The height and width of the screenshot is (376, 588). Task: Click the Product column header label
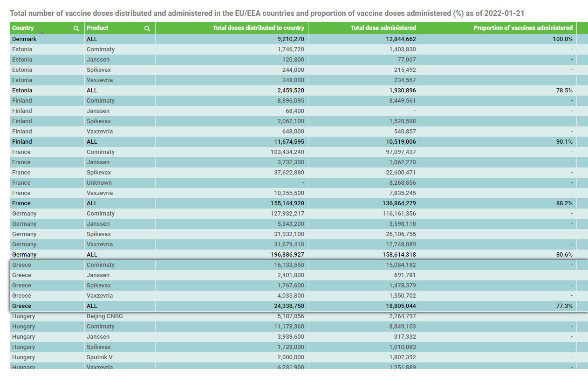tap(97, 28)
